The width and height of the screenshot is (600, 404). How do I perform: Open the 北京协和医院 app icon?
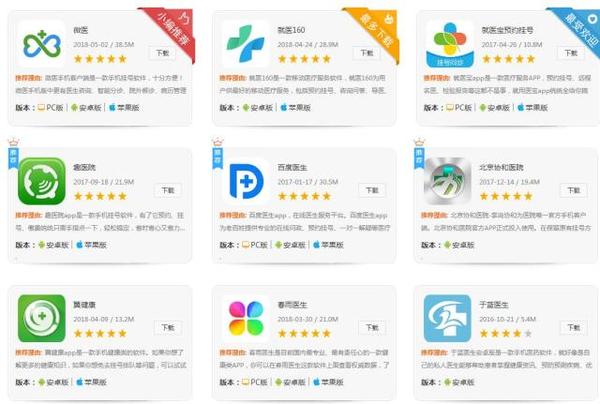click(x=449, y=181)
